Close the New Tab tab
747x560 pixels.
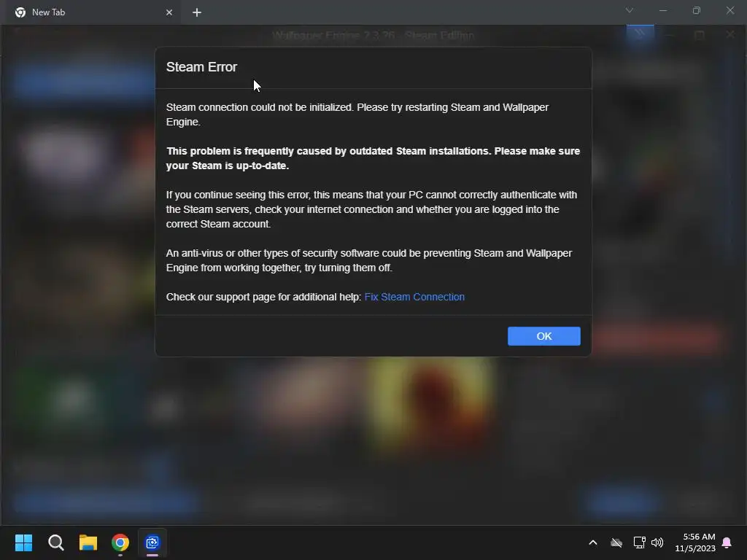pyautogui.click(x=169, y=12)
